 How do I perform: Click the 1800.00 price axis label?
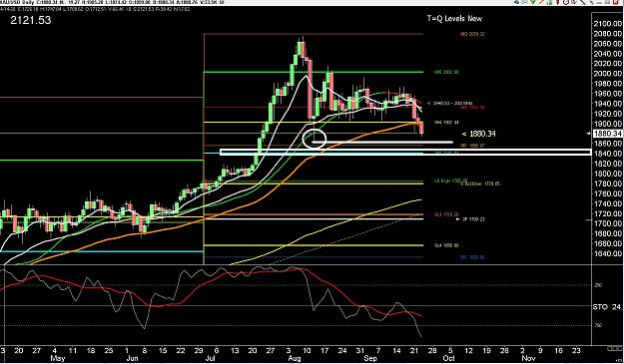(x=608, y=174)
